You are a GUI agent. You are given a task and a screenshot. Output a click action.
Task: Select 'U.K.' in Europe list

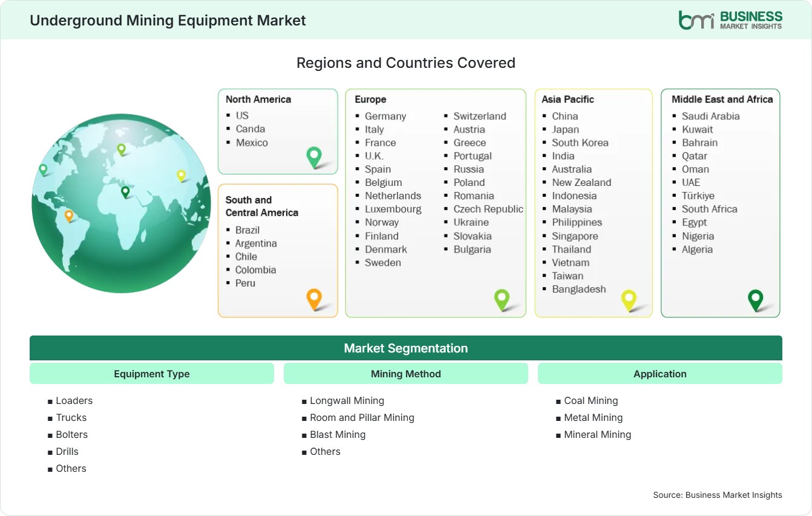tap(374, 156)
